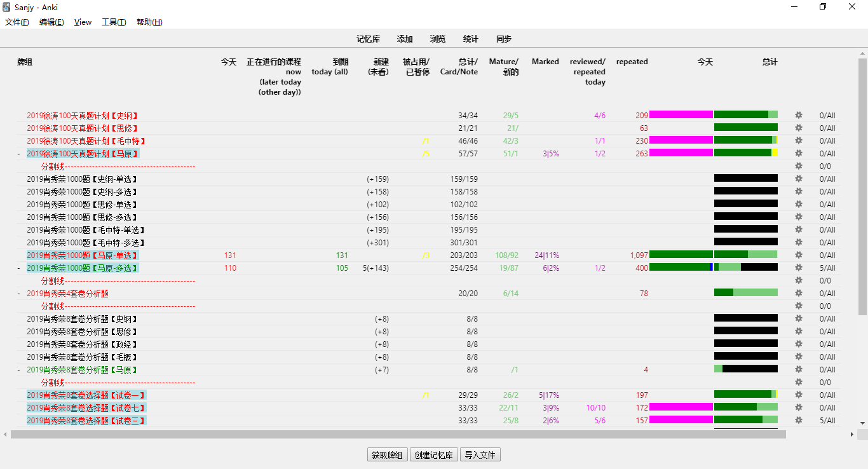This screenshot has width=868, height=469.
Task: Open options gear for 2019徐涛100天真题计划【思修】
Action: click(799, 128)
